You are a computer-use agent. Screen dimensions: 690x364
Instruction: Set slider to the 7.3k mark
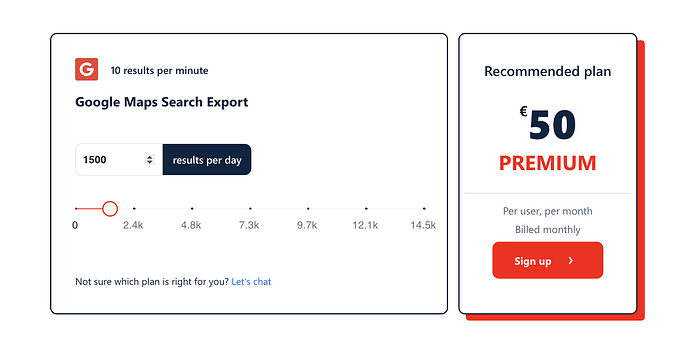point(250,209)
